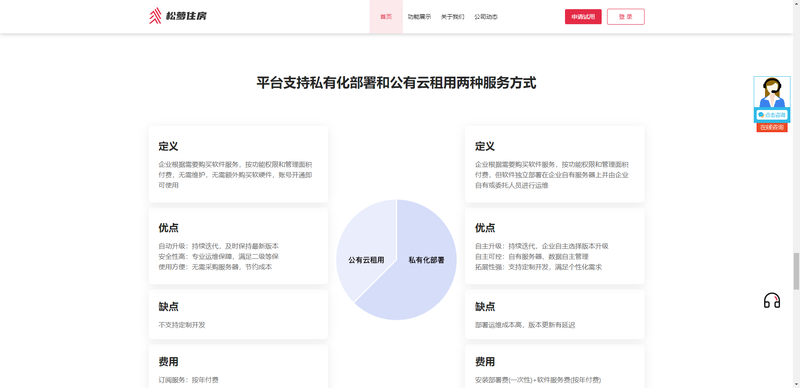This screenshot has width=800, height=388.
Task: Click text 安装部署费(一次性)+软件服务费(按年付费)
Action: [x=538, y=380]
